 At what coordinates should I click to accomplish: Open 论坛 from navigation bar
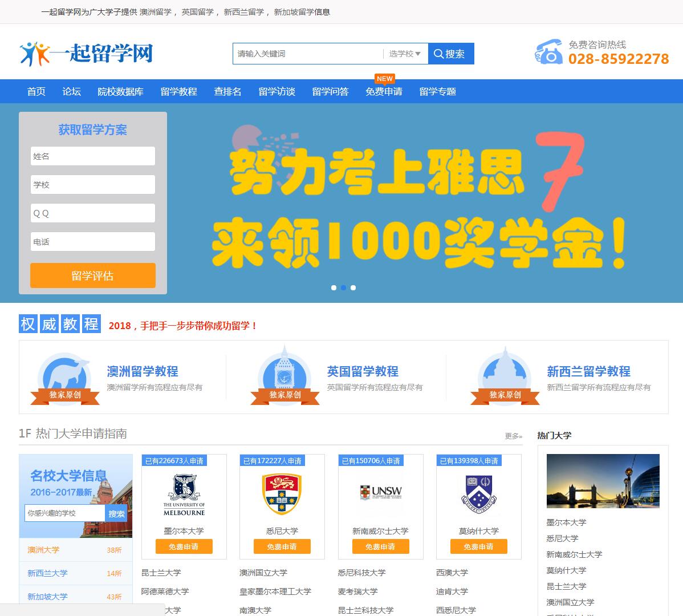point(71,91)
